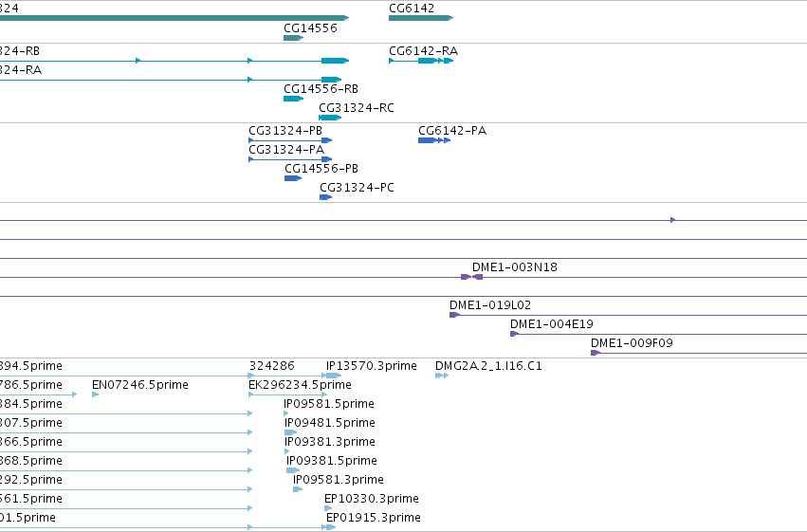Click the EN07246.5prime EST arrow
This screenshot has height=532, width=807.
95,394
